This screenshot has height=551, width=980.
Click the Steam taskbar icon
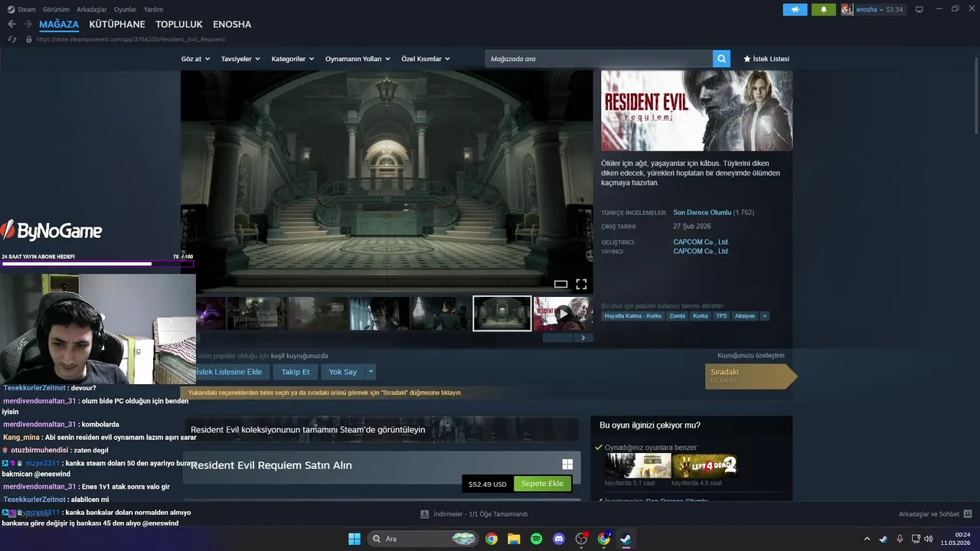[626, 539]
